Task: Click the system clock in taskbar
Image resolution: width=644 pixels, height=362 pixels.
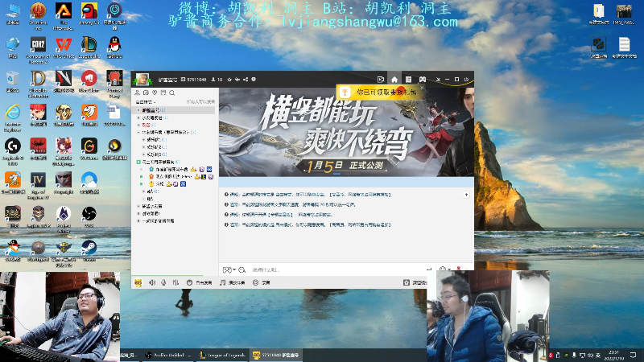Action: point(613,355)
